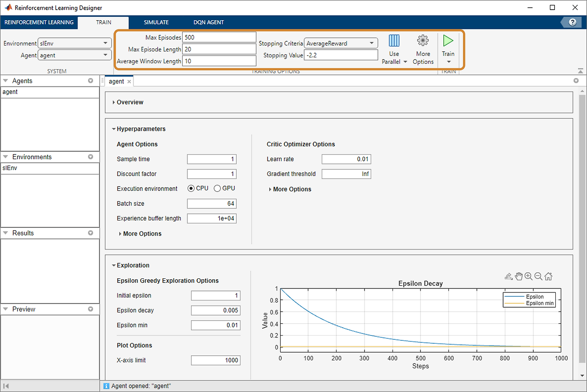
Task: Open the Train button dropdown arrow
Action: 449,62
